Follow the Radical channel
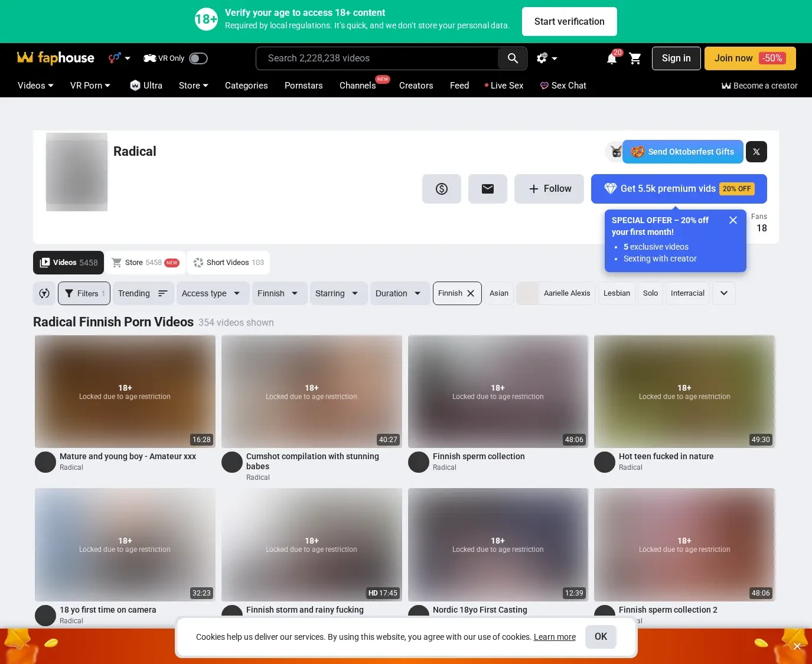The width and height of the screenshot is (812, 664). coord(549,189)
